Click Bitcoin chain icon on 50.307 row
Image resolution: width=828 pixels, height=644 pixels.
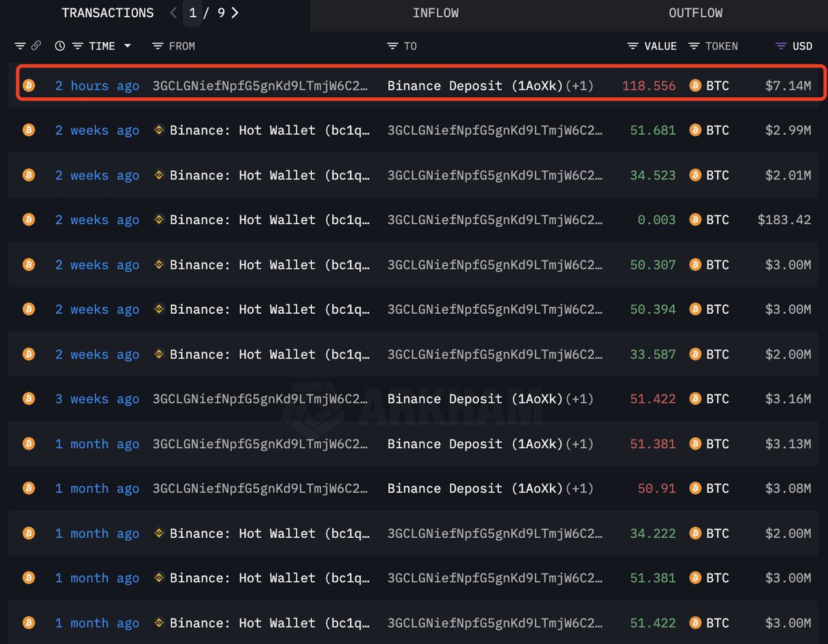pos(28,265)
